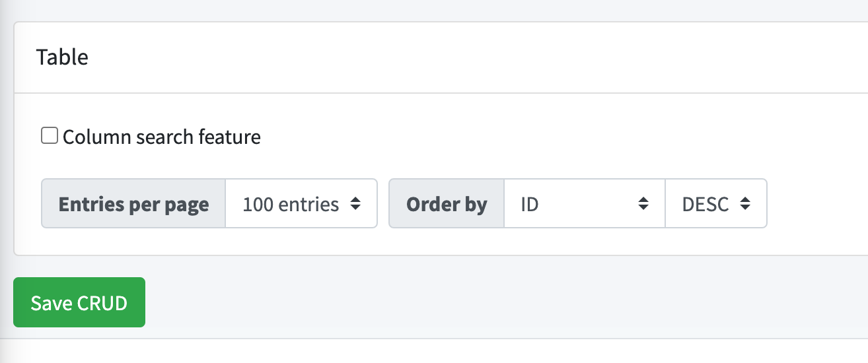
Task: Click the "Order by" label
Action: pyautogui.click(x=447, y=204)
